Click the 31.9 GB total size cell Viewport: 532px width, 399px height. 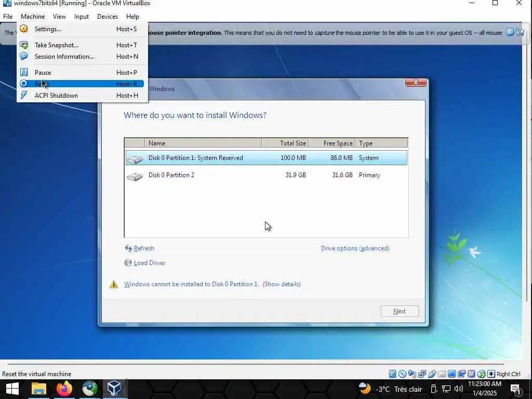295,175
